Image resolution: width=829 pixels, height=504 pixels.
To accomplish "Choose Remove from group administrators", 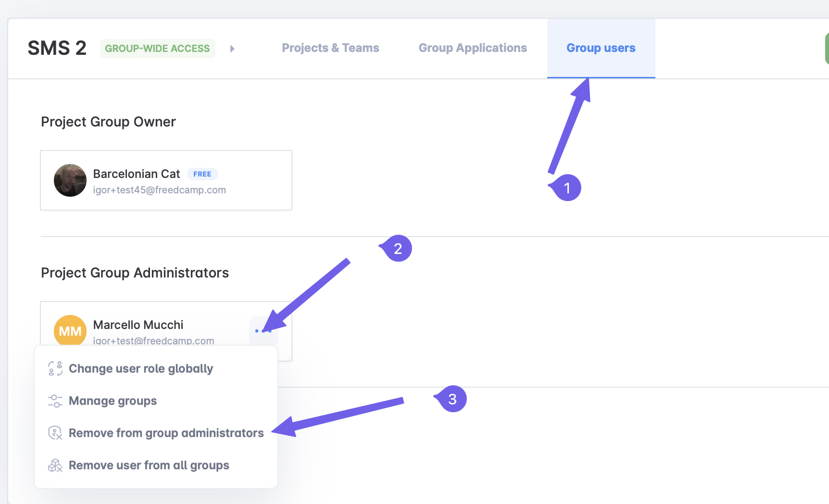I will click(x=166, y=433).
